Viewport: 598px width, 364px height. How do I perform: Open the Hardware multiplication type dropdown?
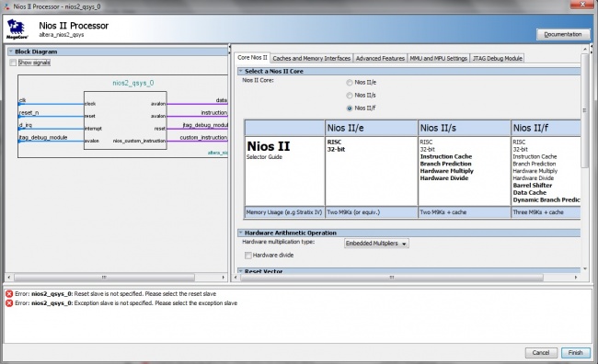pos(376,244)
